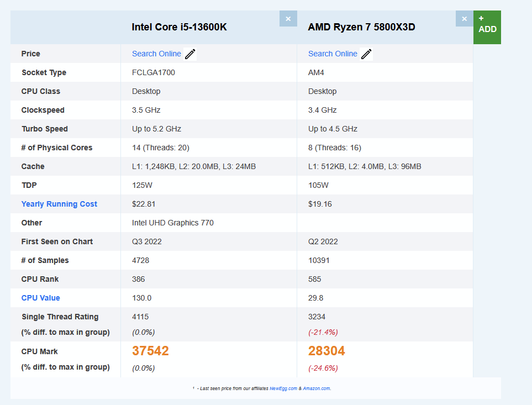
Task: Click the $22.81 yearly cost value
Action: tap(144, 204)
